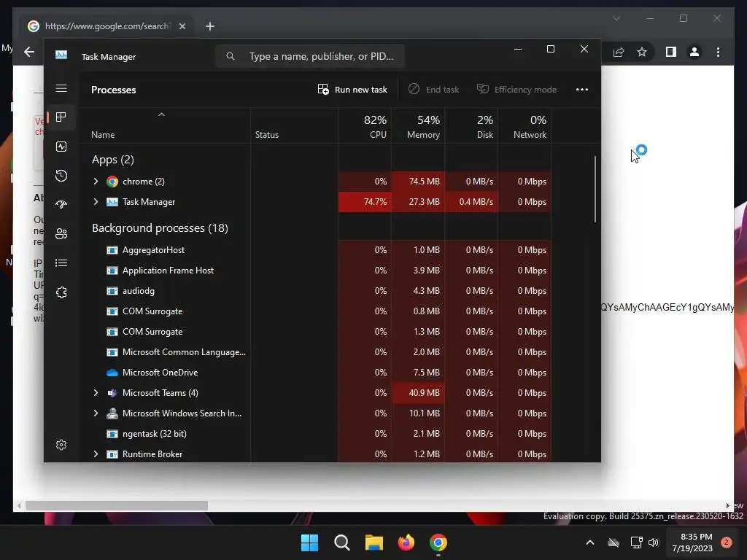Open File Explorer from the taskbar
Viewport: 747px width, 560px height.
(374, 542)
